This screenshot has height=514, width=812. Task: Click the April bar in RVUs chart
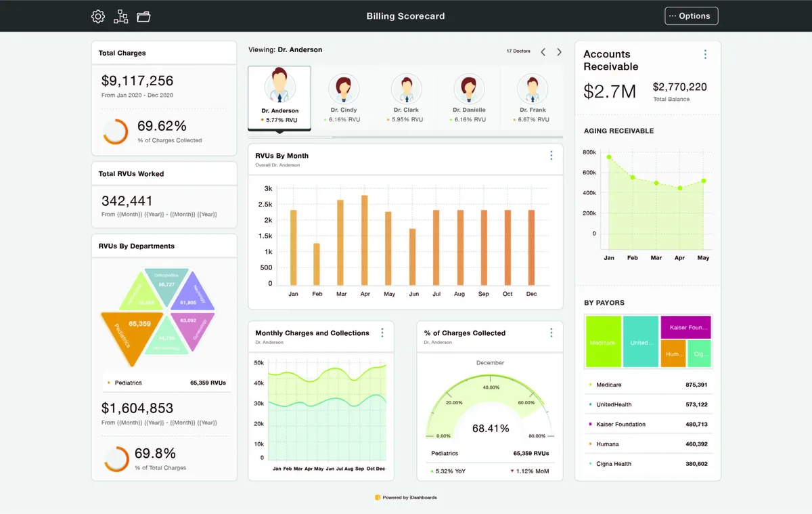coord(365,240)
